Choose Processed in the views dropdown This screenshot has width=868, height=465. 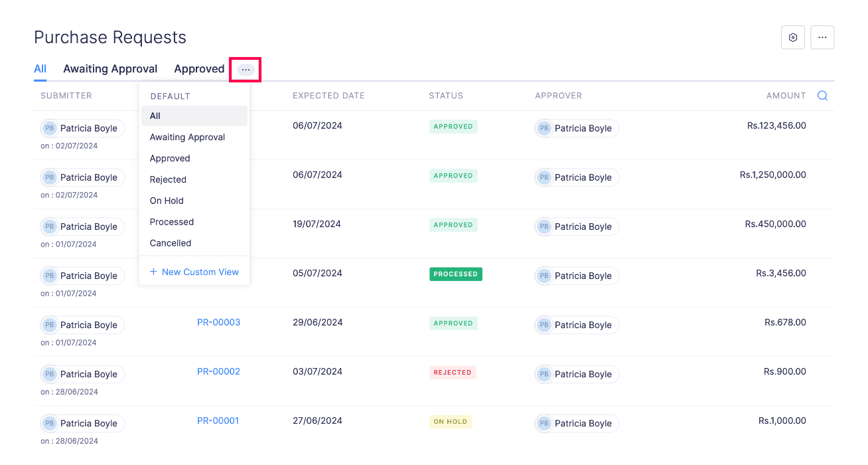point(172,222)
